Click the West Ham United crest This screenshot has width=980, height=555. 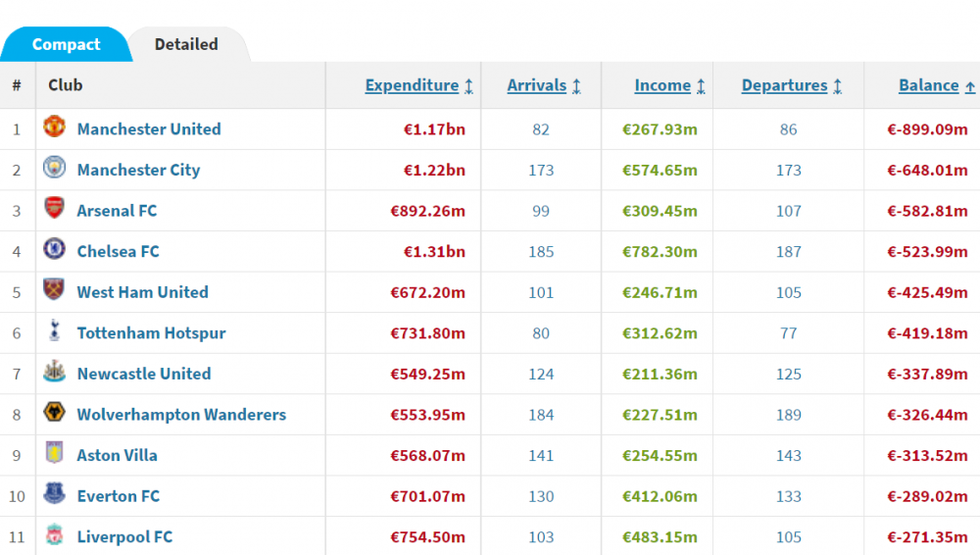[54, 289]
